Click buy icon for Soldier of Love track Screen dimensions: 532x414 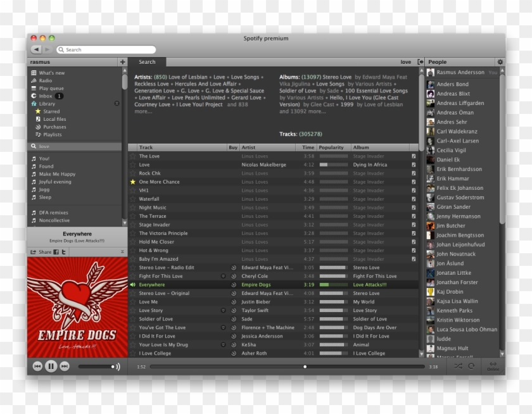(x=234, y=319)
